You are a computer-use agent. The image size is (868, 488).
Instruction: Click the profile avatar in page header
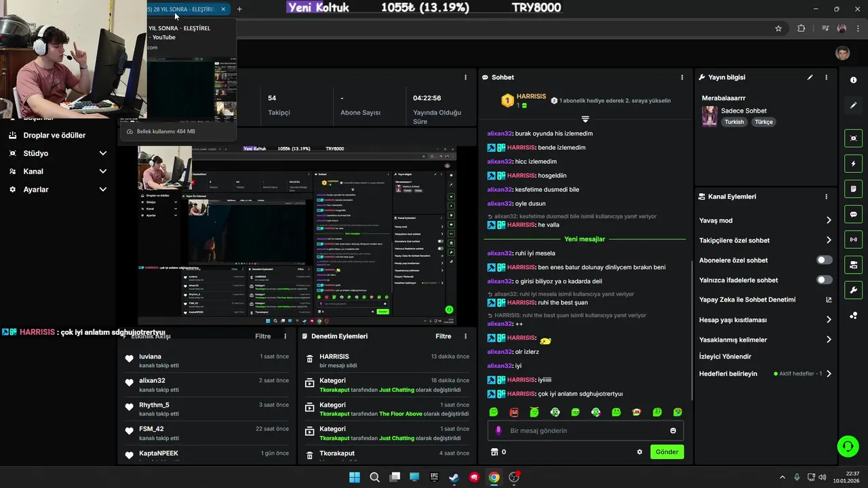coord(842,54)
